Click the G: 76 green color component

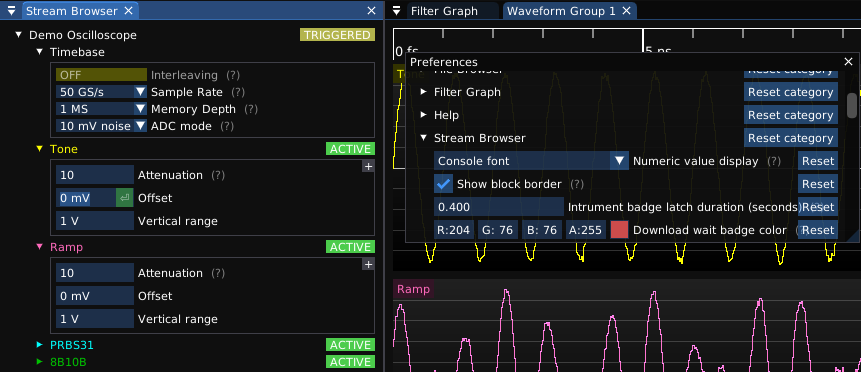(498, 230)
